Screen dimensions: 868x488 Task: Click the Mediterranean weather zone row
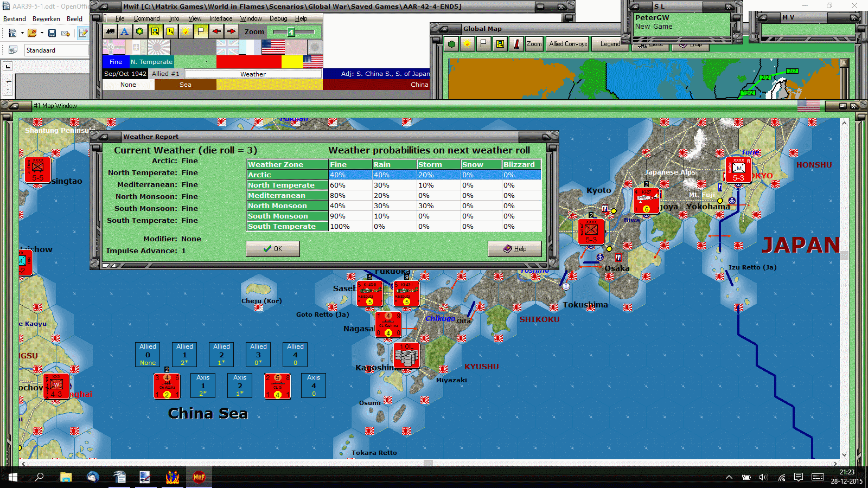point(394,195)
